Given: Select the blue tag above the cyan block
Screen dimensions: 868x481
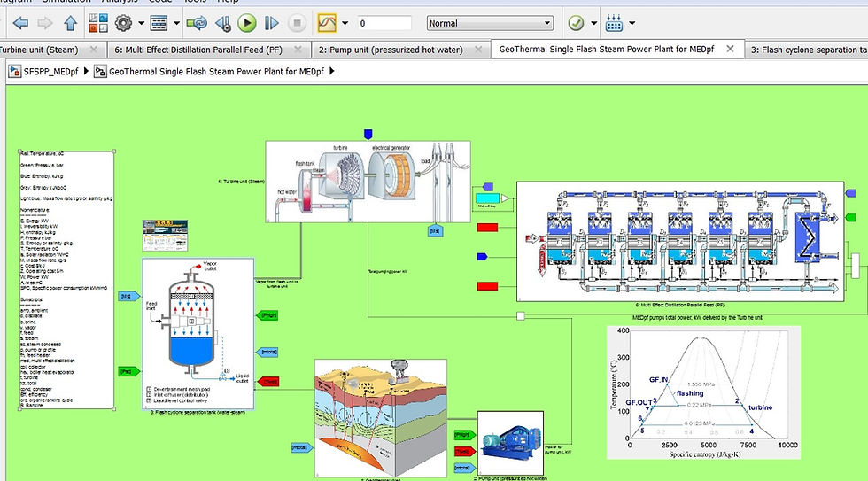Looking at the screenshot, I should (x=487, y=187).
